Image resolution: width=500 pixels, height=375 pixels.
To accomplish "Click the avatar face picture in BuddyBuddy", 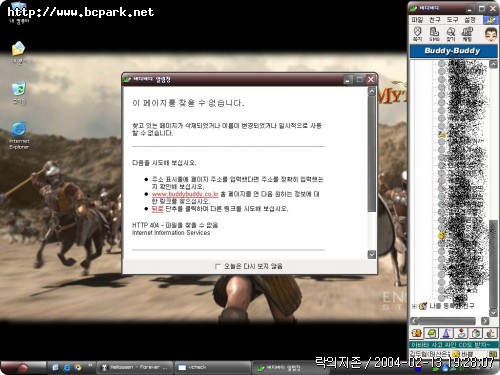I will click(491, 35).
